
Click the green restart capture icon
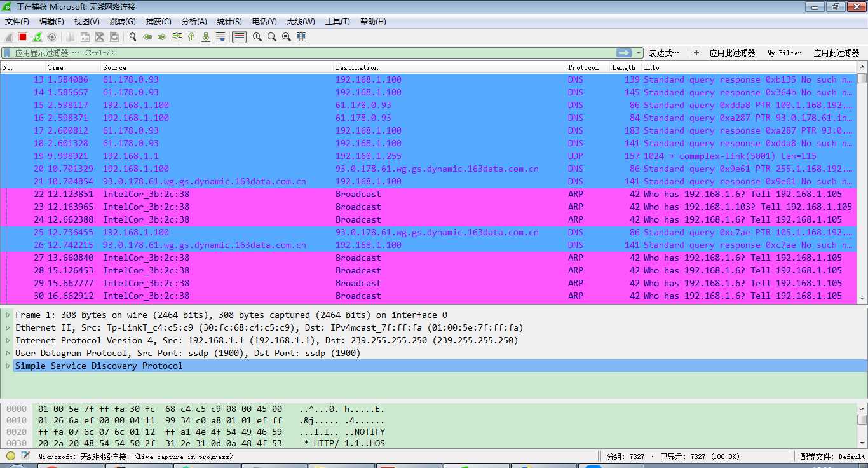coord(37,37)
